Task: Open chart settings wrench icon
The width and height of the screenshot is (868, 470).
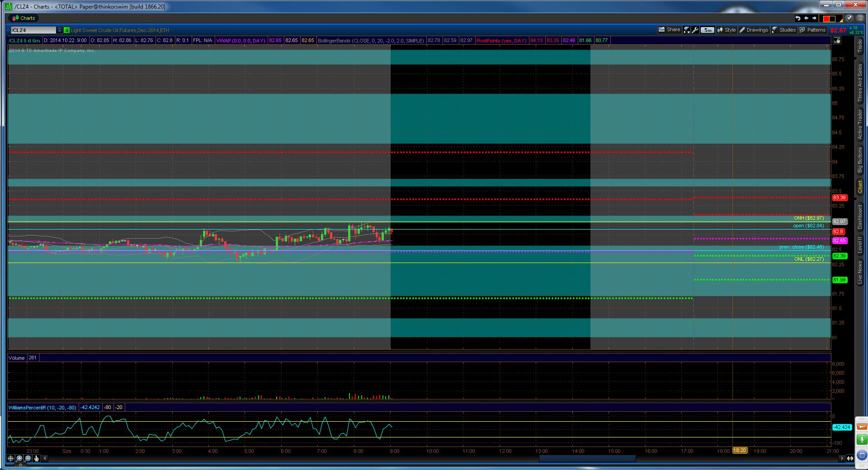Action: tap(695, 30)
